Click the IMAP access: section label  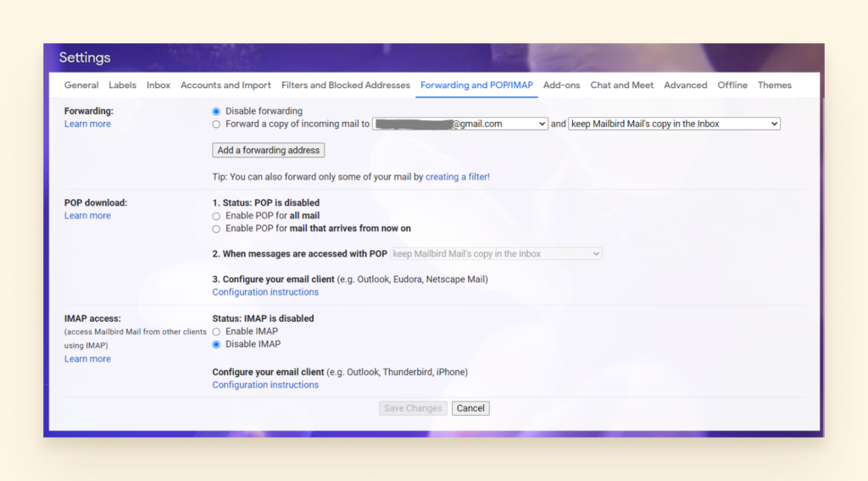click(x=92, y=318)
